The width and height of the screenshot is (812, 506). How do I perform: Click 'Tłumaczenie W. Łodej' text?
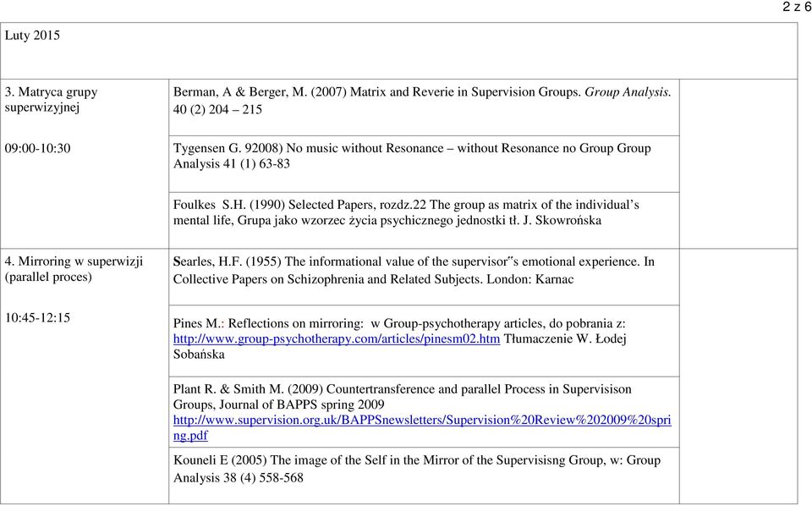coord(565,339)
